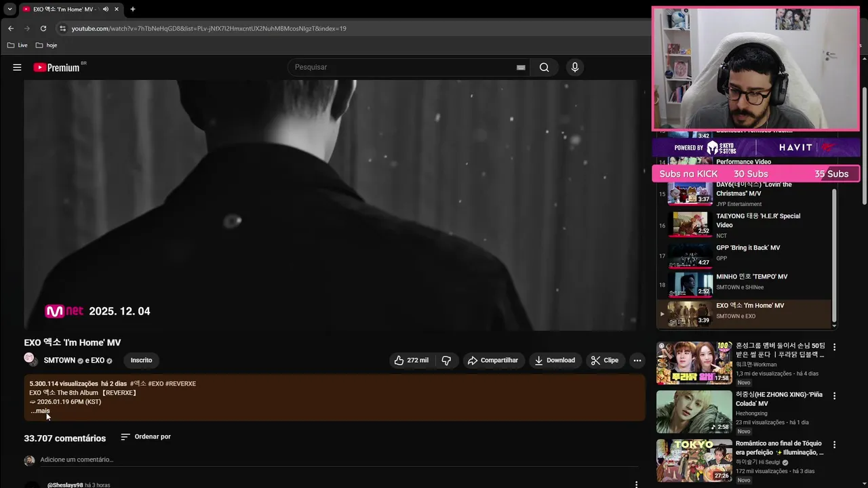This screenshot has height=488, width=868.
Task: Click the #EXO hashtag
Action: (x=156, y=384)
